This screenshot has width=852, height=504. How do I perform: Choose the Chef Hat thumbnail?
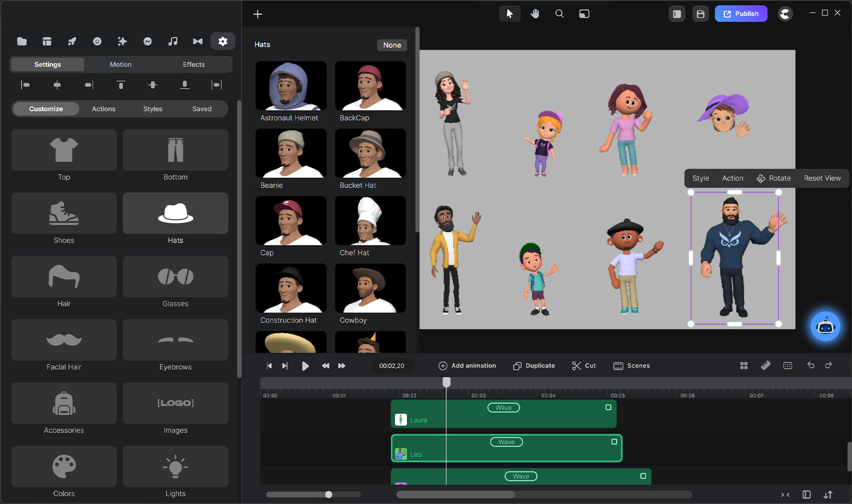click(370, 221)
